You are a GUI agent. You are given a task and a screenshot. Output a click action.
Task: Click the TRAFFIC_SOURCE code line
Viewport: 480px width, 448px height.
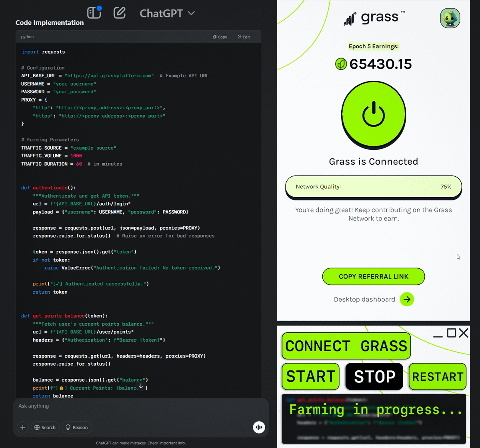click(x=69, y=148)
